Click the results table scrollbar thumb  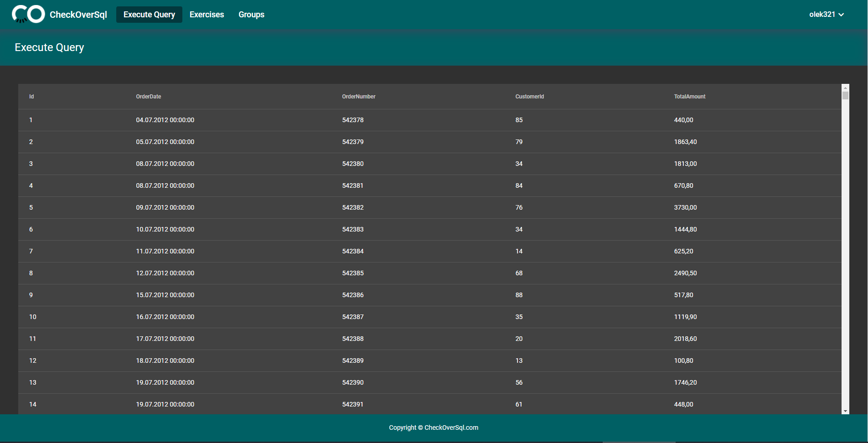point(845,95)
